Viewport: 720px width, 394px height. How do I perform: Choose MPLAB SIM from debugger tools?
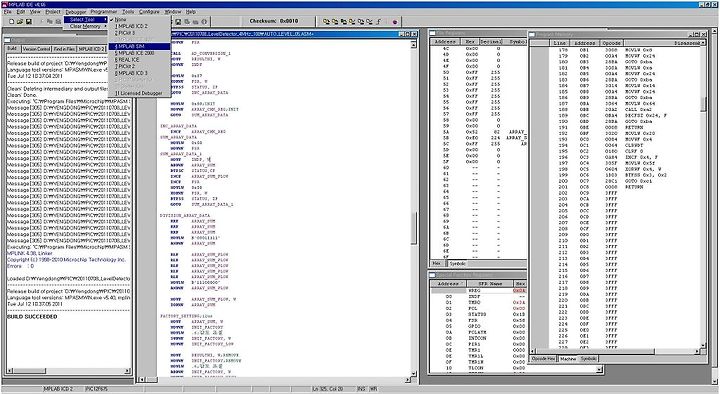(x=139, y=46)
